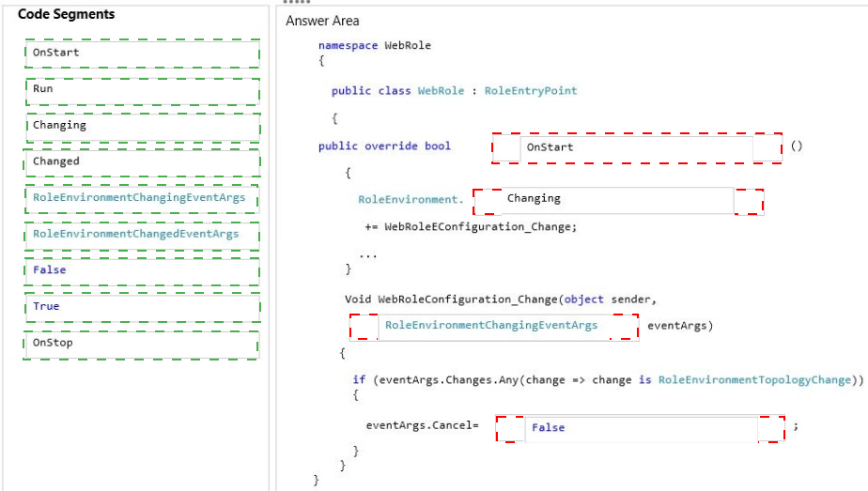This screenshot has height=491, width=868.
Task: Click the 'public class WebRole' declaration text
Action: pyautogui.click(x=397, y=91)
